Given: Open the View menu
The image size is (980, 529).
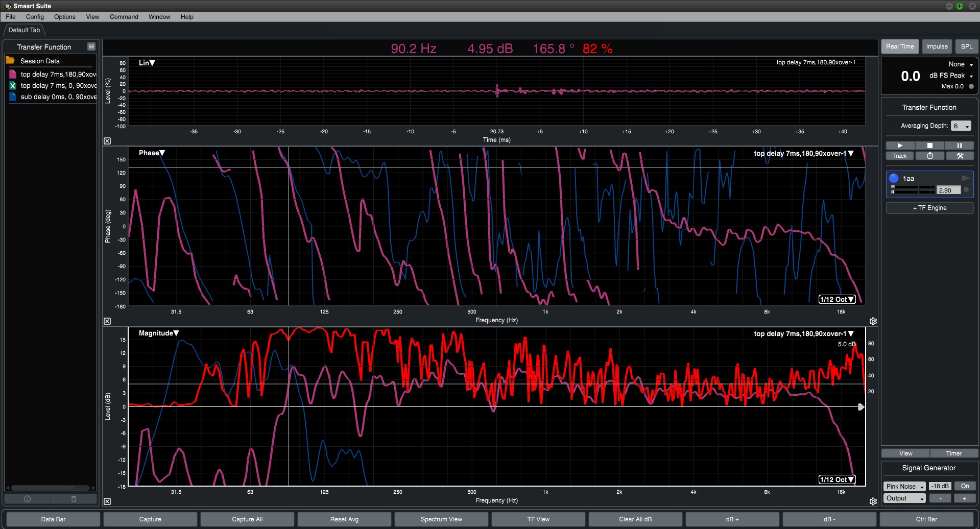Looking at the screenshot, I should click(92, 17).
